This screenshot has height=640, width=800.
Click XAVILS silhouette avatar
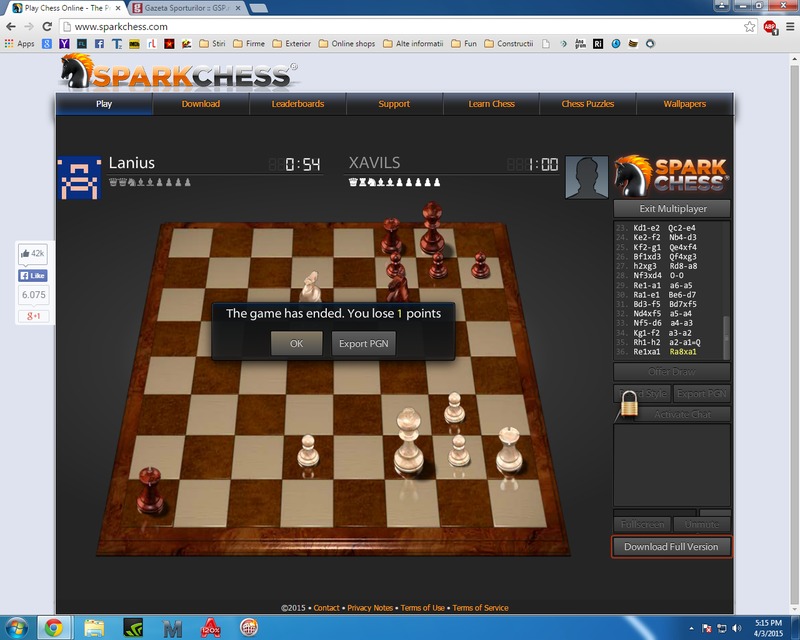587,178
